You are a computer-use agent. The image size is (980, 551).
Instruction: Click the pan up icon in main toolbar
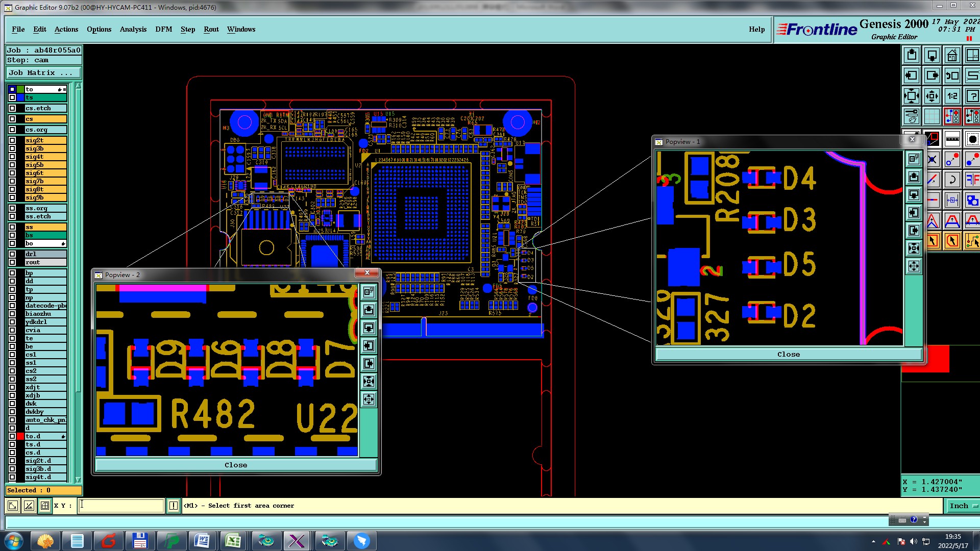(x=912, y=55)
